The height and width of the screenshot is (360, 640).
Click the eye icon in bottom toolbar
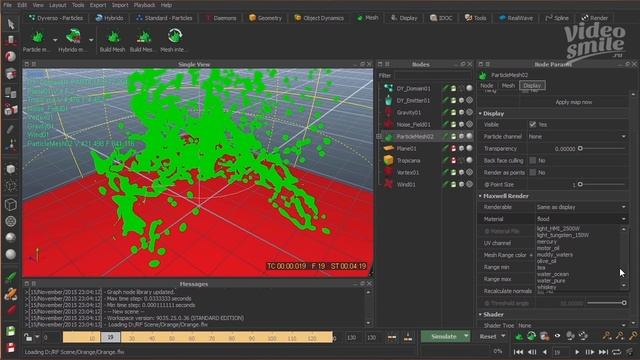pos(557,336)
